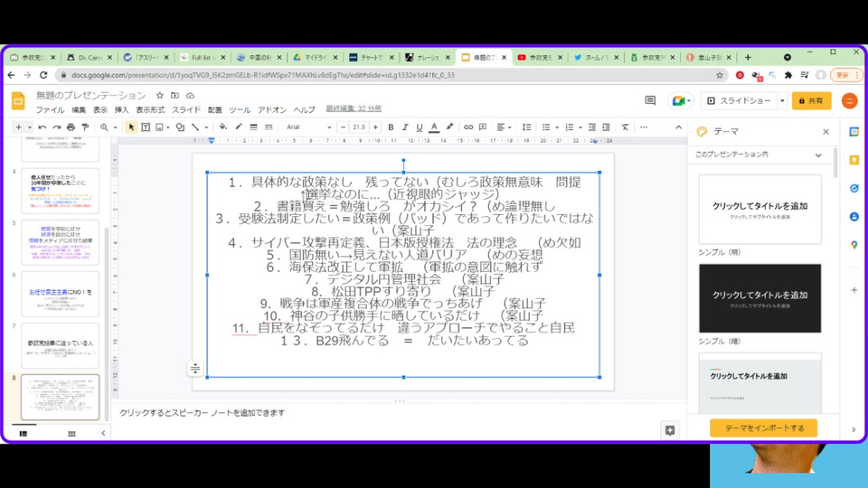Increase the font size

pyautogui.click(x=375, y=127)
